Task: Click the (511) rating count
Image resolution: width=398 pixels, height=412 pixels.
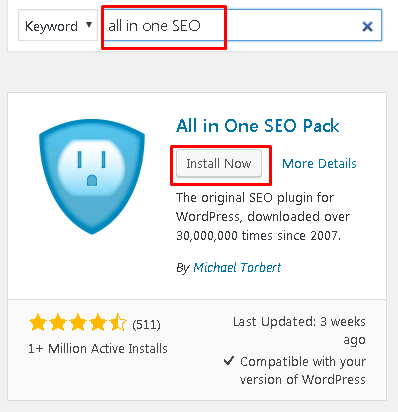Action: point(146,324)
